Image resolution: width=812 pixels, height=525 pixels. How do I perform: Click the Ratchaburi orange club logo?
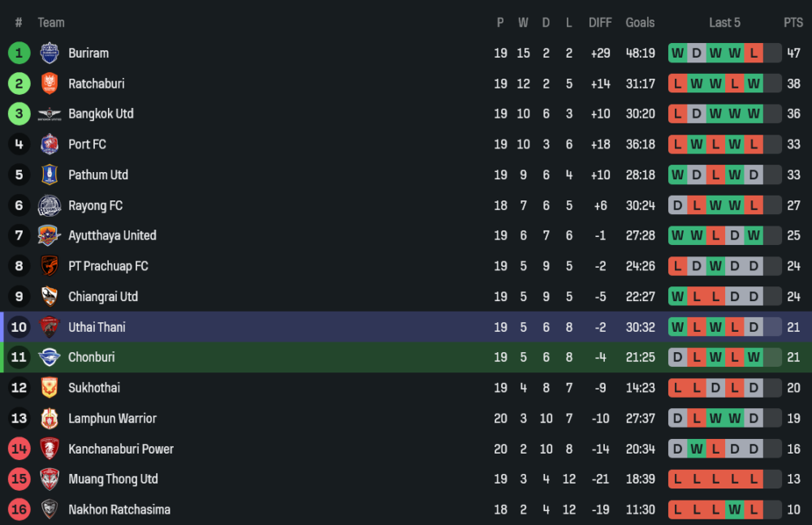50,84
